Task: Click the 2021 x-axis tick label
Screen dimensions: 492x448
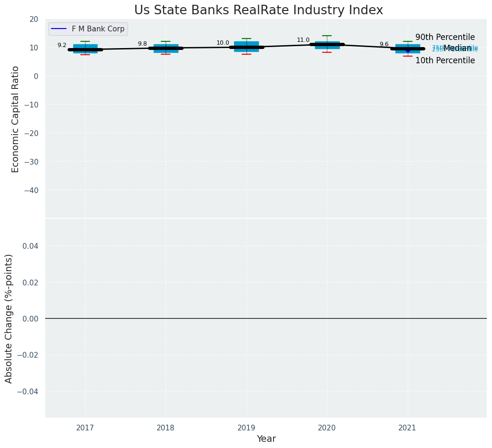Action: click(x=408, y=428)
